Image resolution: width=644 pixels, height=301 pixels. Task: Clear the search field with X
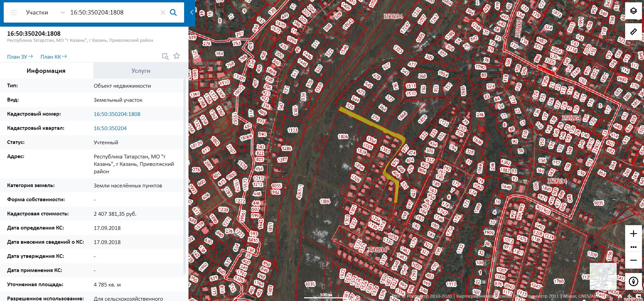tap(163, 12)
